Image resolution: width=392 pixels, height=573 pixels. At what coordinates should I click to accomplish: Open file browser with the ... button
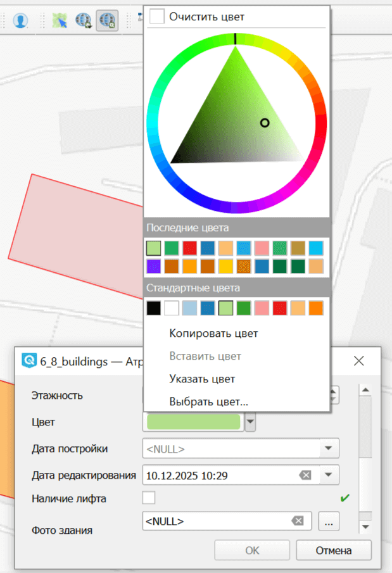coord(329,521)
